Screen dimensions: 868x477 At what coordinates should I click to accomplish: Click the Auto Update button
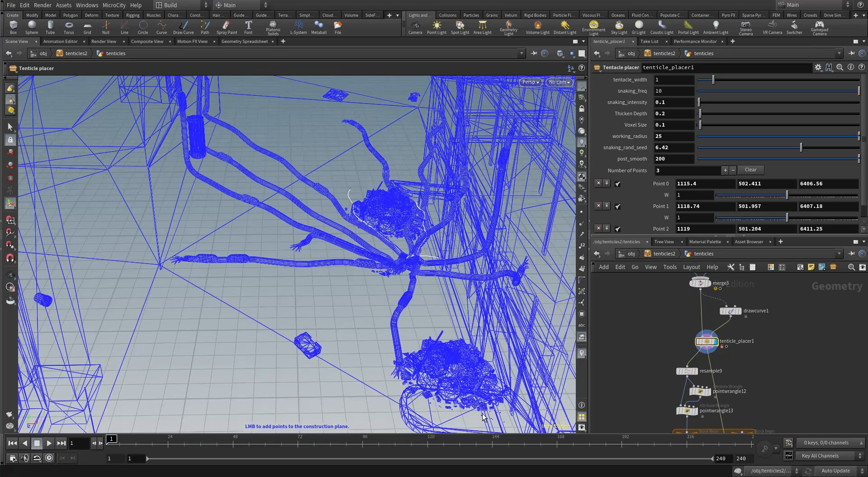[x=837, y=471]
